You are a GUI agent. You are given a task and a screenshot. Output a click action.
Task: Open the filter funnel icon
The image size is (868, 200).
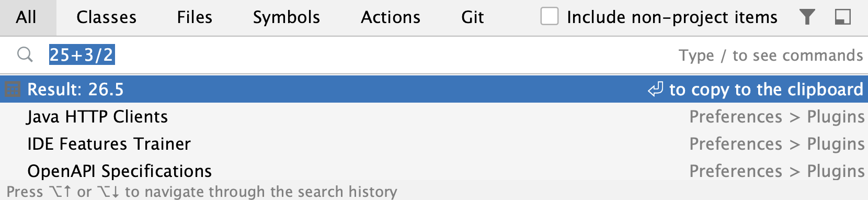point(807,17)
